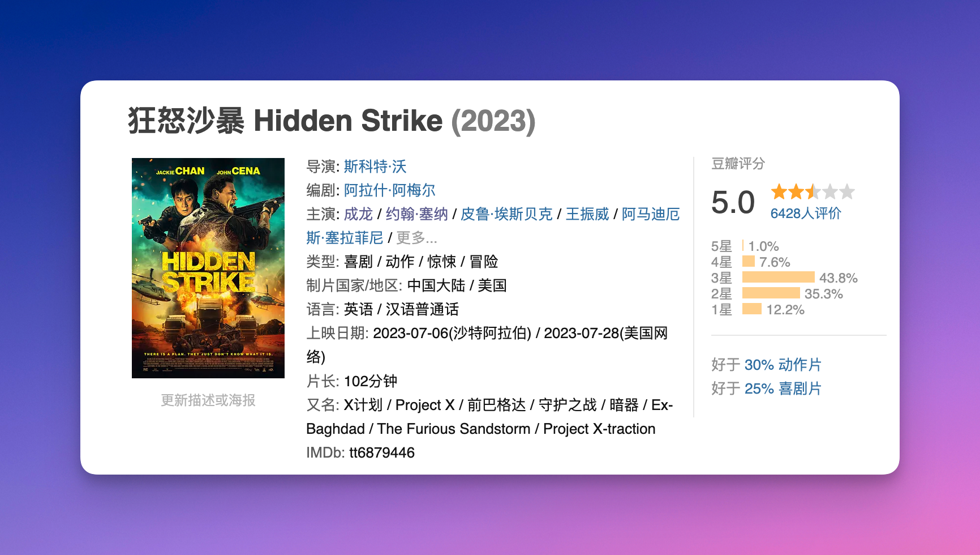Click the Hidden Strike movie poster
The image size is (980, 555).
(208, 268)
